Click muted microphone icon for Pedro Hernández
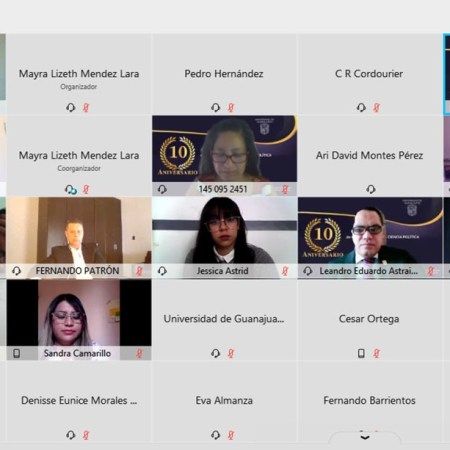This screenshot has height=450, width=450. click(x=231, y=107)
